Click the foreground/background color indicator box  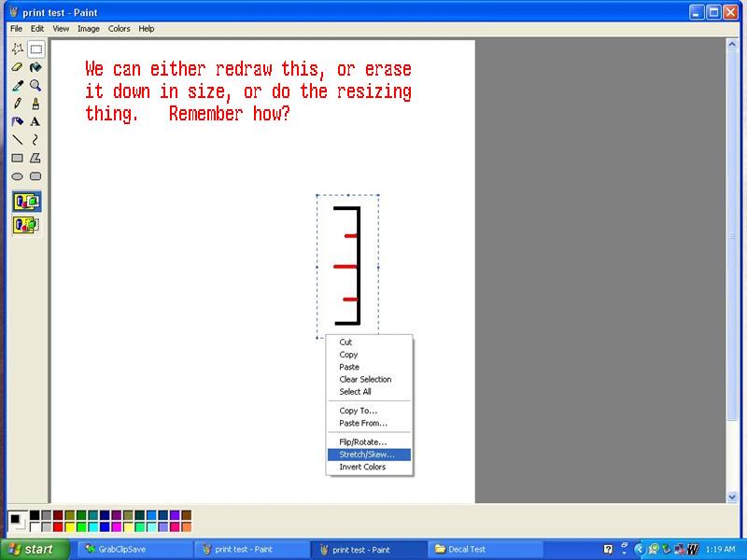click(x=17, y=521)
